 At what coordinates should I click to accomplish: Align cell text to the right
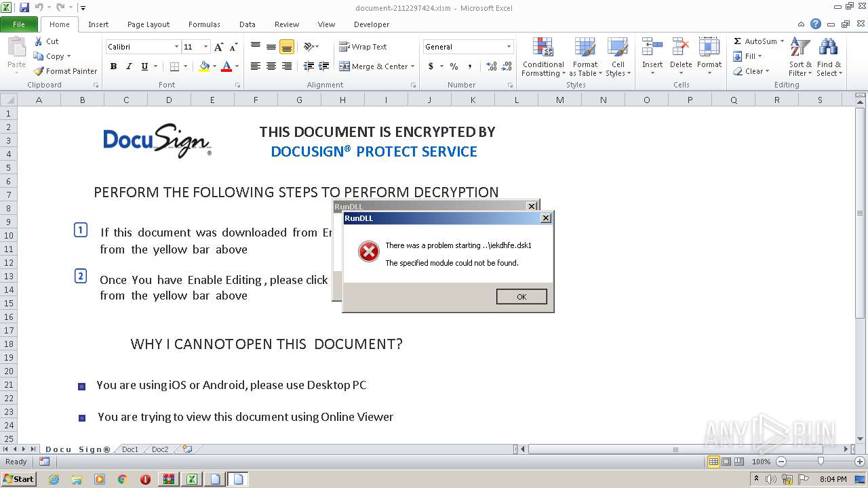(x=287, y=66)
